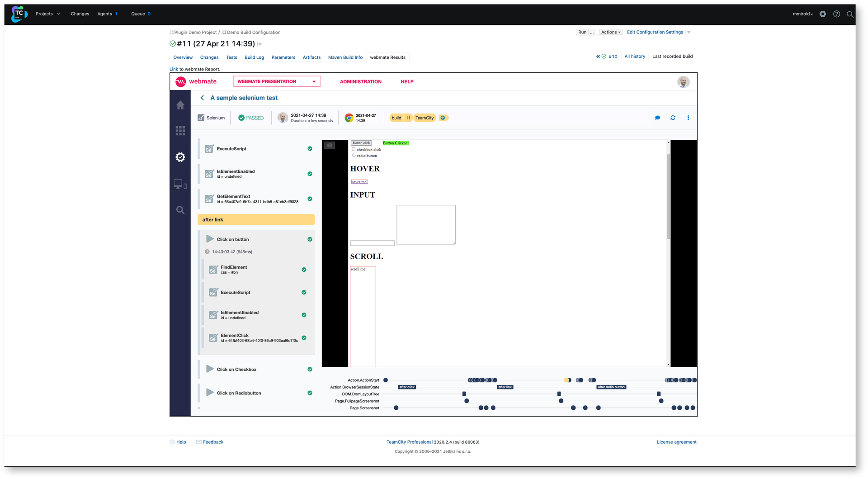868x479 pixels.
Task: Click the green build success icon beside #11
Action: tap(173, 43)
